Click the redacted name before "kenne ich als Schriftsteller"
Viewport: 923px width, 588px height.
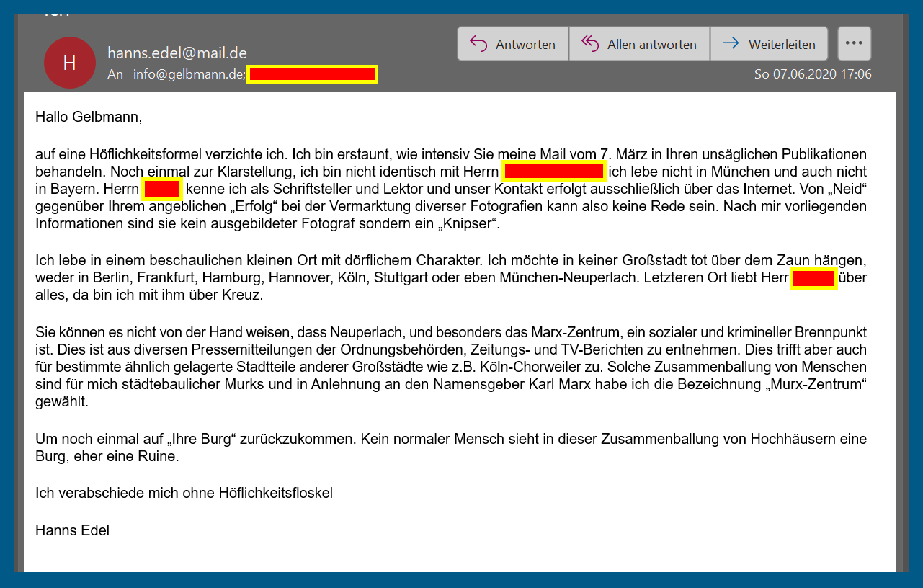point(162,190)
